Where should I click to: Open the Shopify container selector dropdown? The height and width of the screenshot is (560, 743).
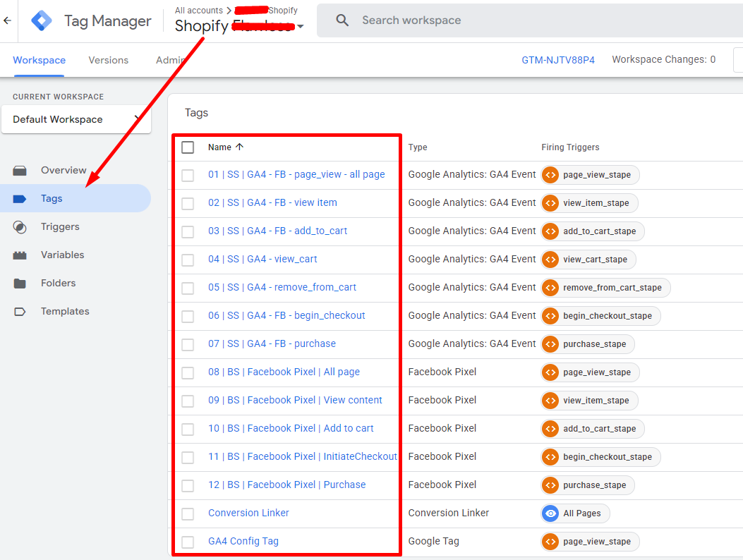[301, 27]
